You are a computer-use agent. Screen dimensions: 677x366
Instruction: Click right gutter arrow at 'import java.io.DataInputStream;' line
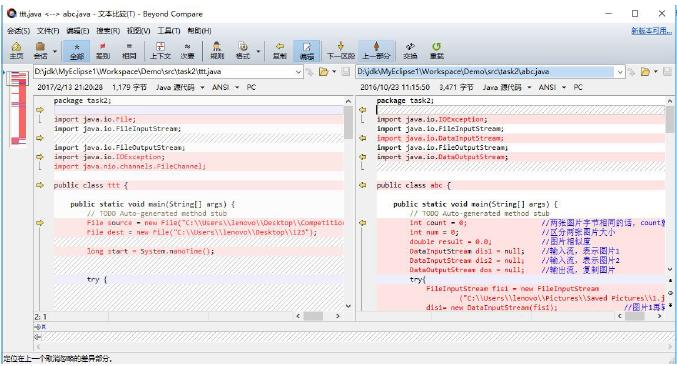[363, 138]
